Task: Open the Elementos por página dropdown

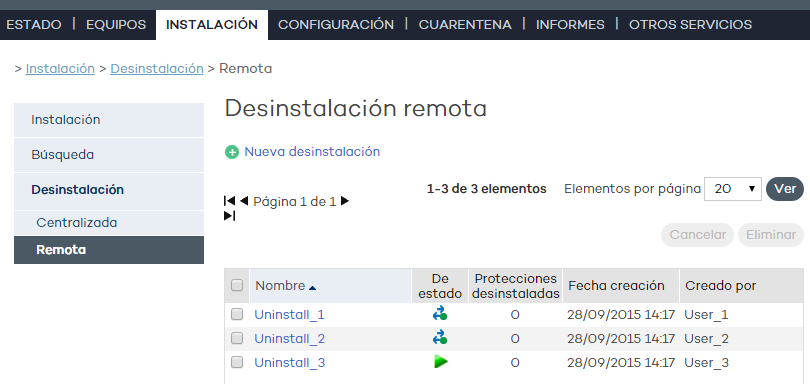Action: coord(733,189)
